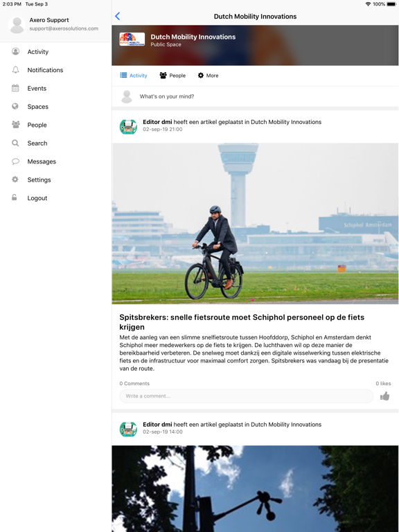Image resolution: width=399 pixels, height=532 pixels.
Task: Click the 02-sep-19 14:00 timestamp
Action: (163, 432)
